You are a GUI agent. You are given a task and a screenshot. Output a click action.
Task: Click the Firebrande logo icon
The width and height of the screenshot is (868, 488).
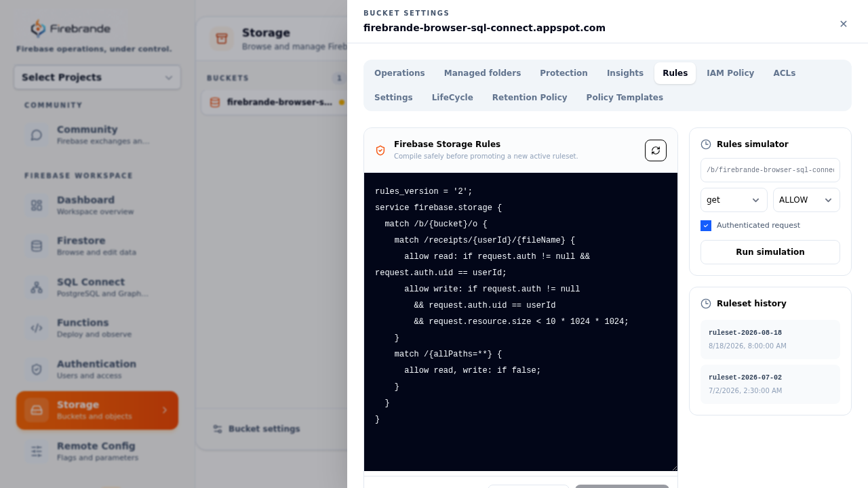tap(39, 28)
